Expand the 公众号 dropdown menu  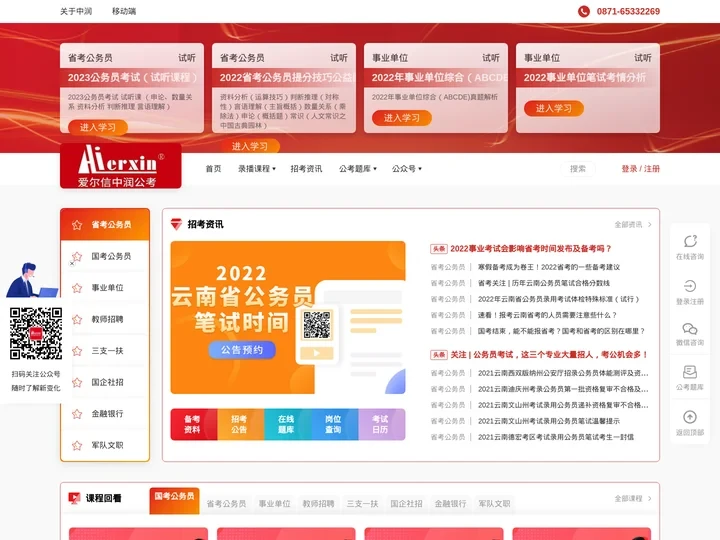point(406,169)
